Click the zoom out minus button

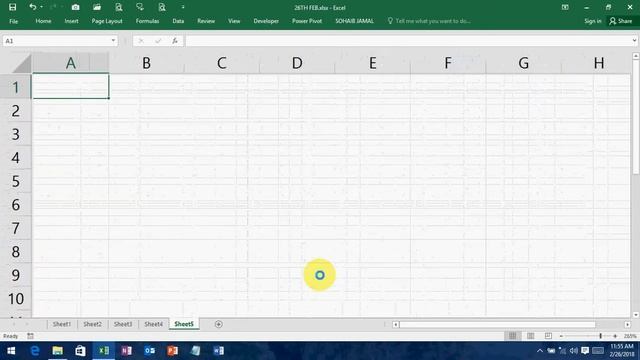tap(562, 336)
